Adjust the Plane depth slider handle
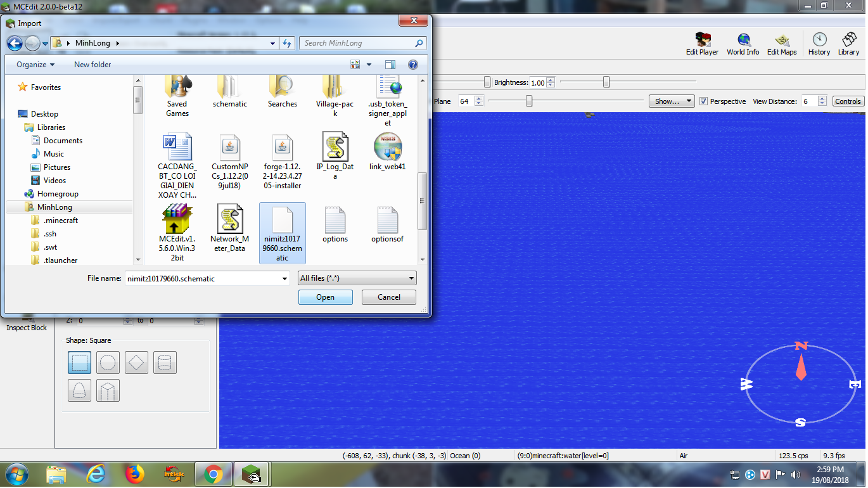 click(529, 101)
